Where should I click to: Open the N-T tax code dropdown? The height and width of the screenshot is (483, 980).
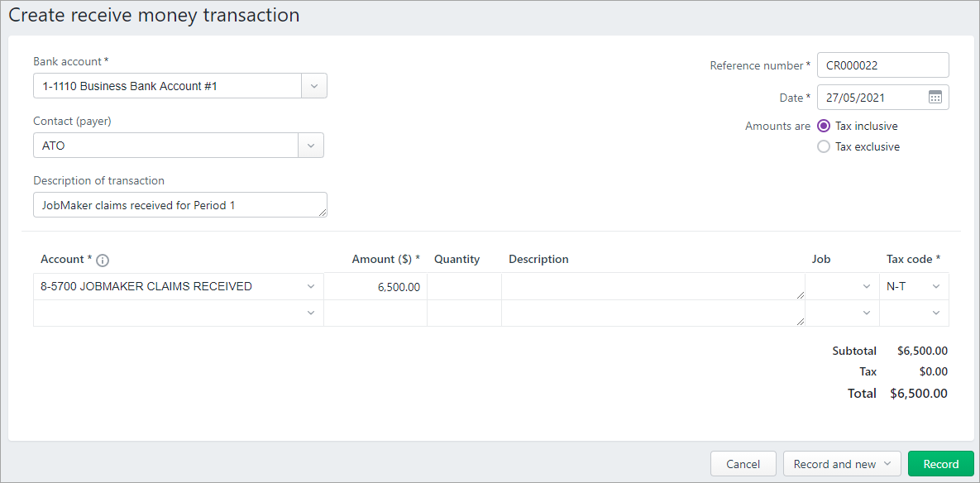[935, 286]
